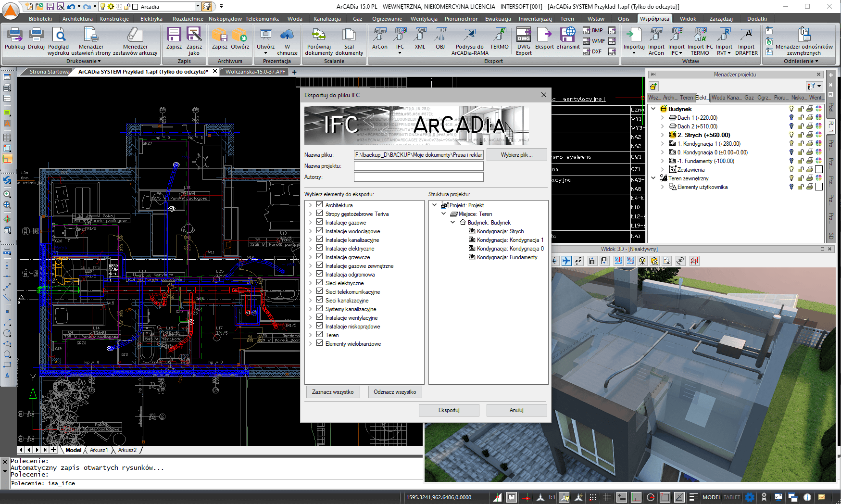Collapse Budynek: Budynek structure node
Screen dimensions: 841x504
[x=453, y=222]
